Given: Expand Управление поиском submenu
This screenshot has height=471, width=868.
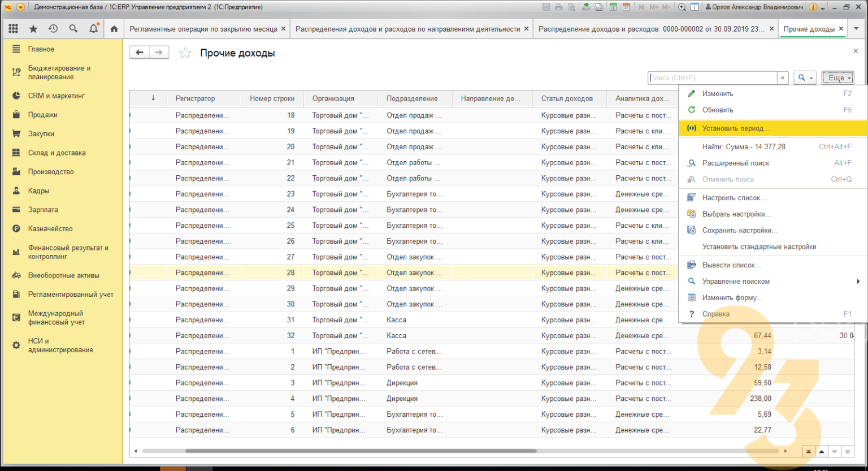Looking at the screenshot, I should pyautogui.click(x=772, y=282).
